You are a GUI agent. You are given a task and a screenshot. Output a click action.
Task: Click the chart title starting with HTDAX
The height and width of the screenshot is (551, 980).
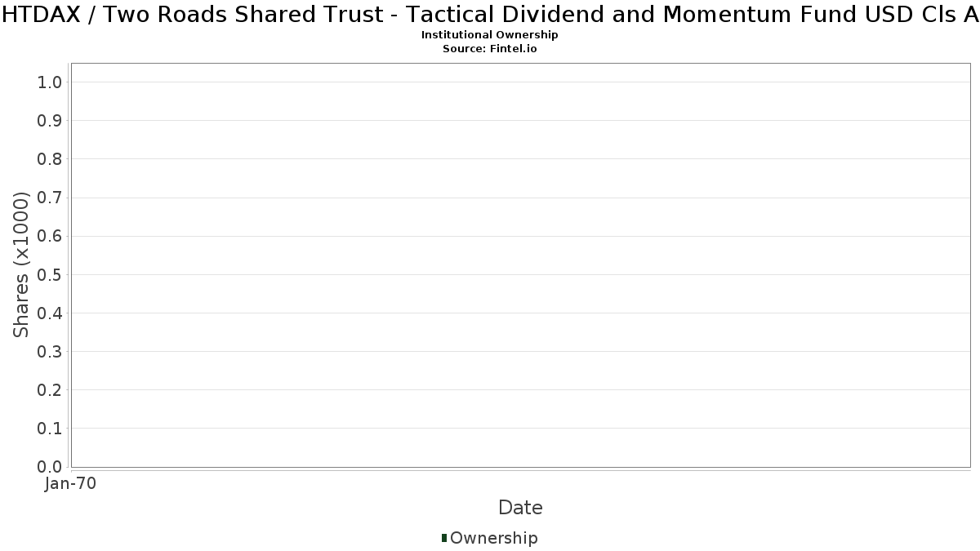tap(490, 15)
